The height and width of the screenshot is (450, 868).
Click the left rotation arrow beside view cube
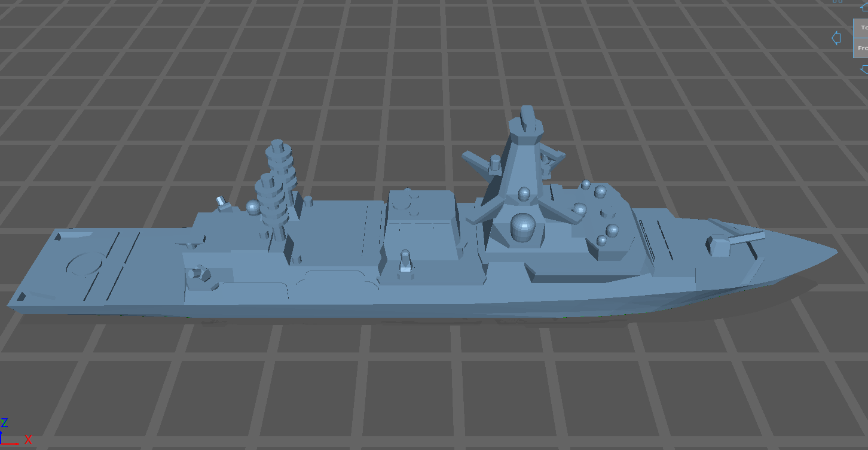(x=836, y=38)
